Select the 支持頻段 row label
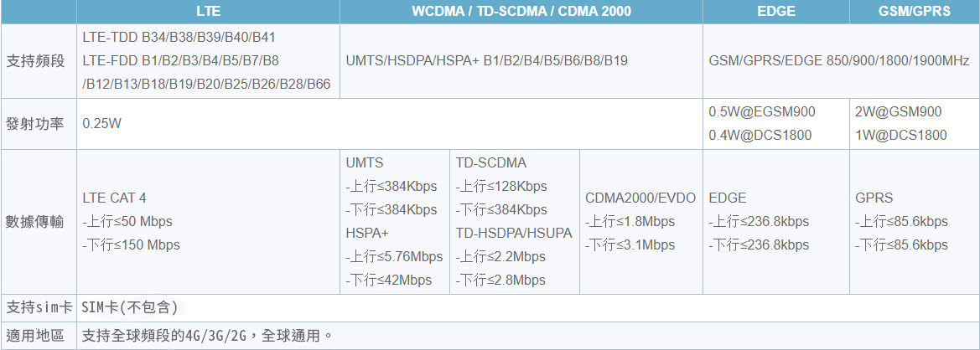980x350 pixels. (x=35, y=61)
